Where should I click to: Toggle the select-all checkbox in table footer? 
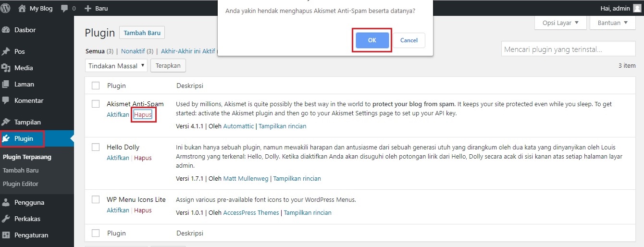[x=96, y=233]
